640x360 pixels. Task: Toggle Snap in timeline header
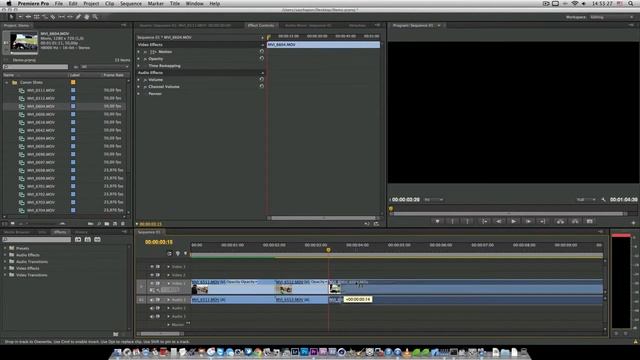coord(169,253)
